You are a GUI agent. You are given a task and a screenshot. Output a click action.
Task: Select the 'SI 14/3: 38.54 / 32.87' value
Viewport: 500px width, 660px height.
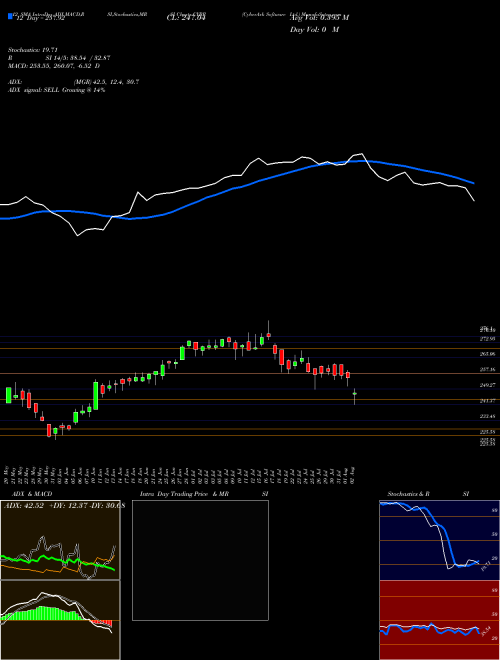78,58
